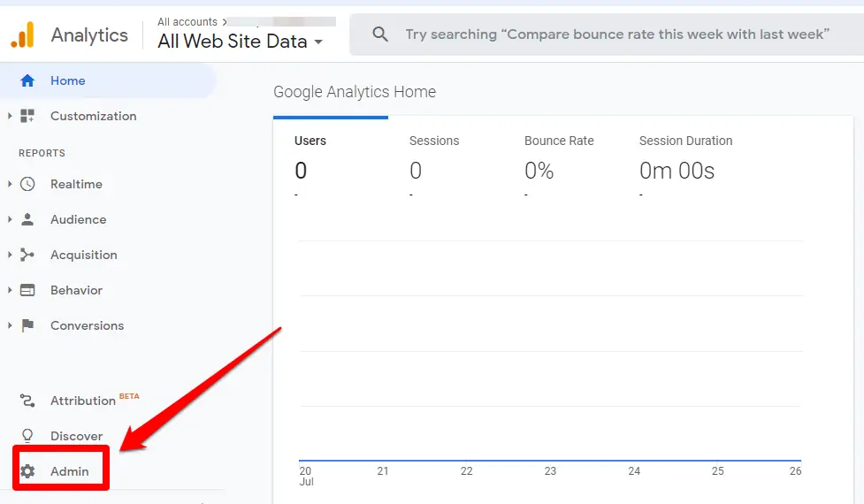Viewport: 864px width, 504px height.
Task: Click the All accounts breadcrumb link
Action: coord(187,22)
